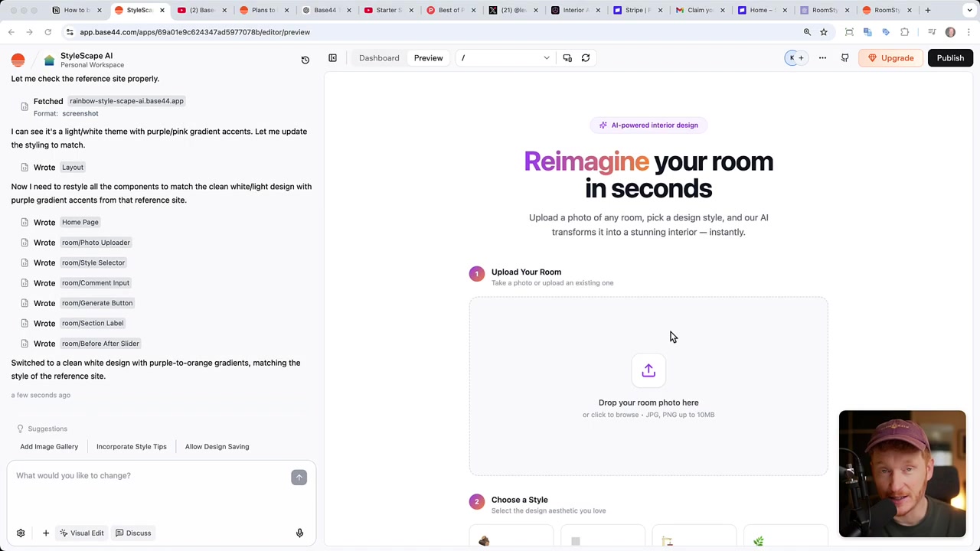This screenshot has height=551, width=980.
Task: Collapse the chat sidebar panel icon
Action: (x=332, y=58)
